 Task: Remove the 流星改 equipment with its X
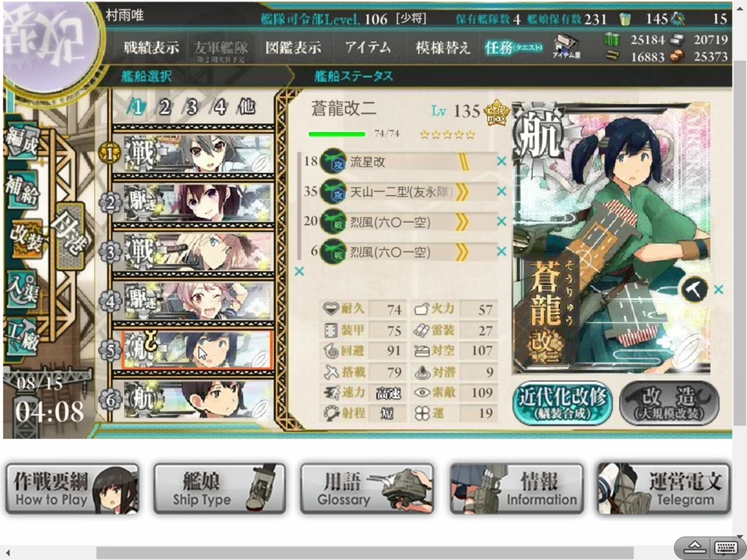[x=501, y=161]
